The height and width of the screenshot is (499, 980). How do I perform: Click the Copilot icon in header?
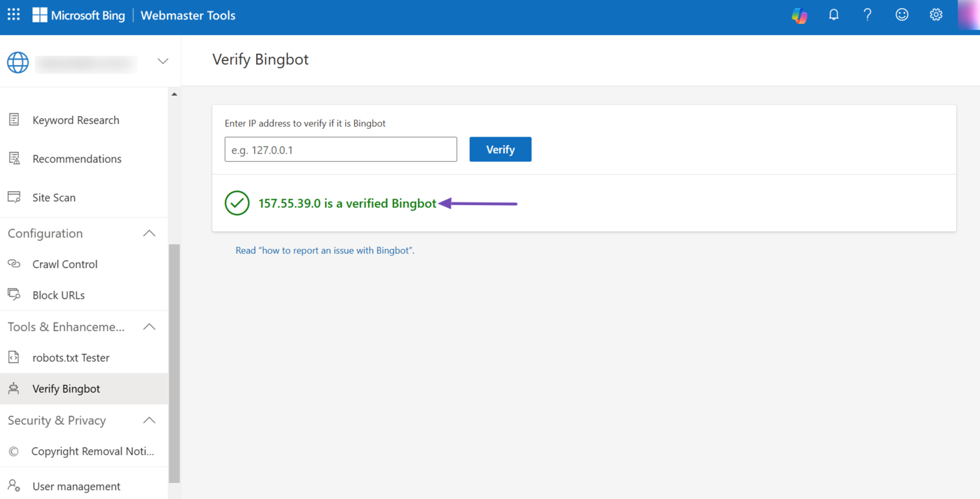click(x=799, y=15)
